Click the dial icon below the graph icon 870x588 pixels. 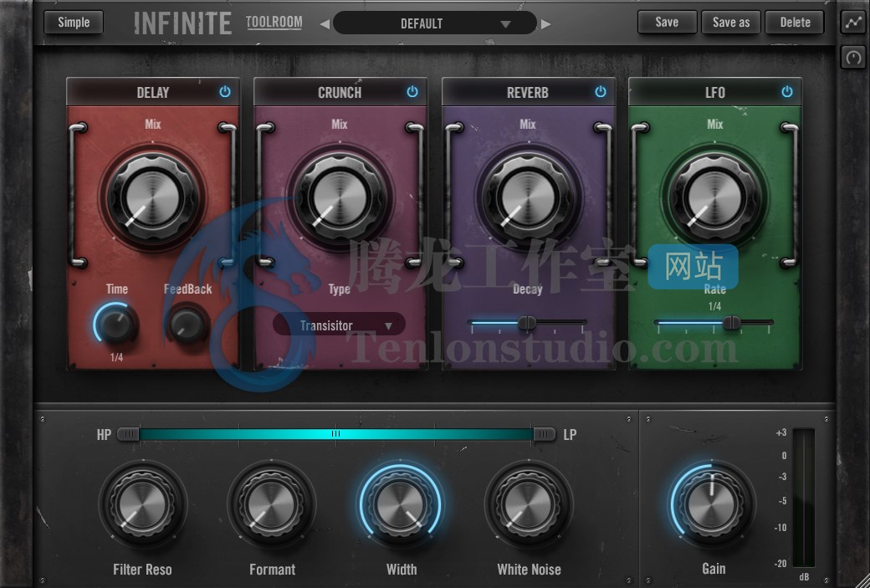(x=853, y=57)
